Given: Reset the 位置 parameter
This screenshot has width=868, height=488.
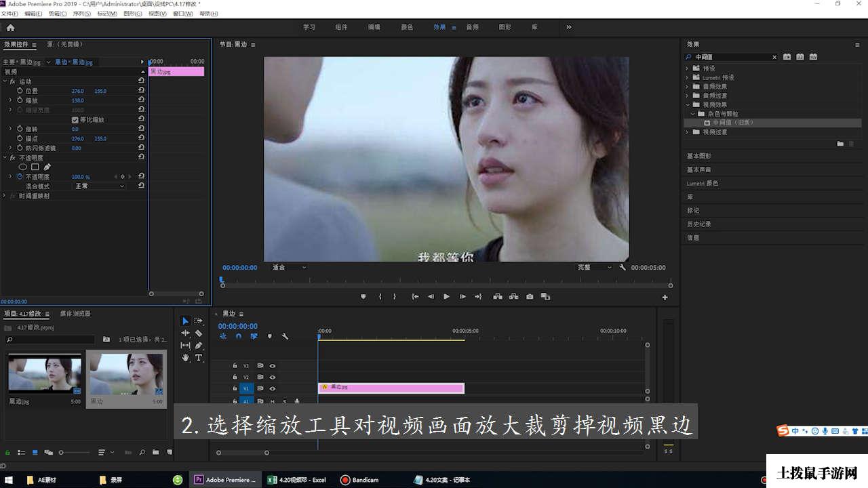Looking at the screenshot, I should tap(141, 90).
